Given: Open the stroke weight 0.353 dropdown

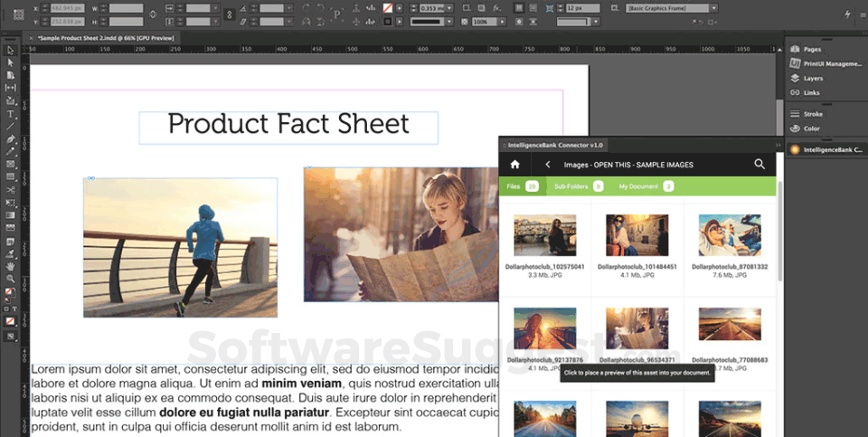Looking at the screenshot, I should [x=449, y=8].
